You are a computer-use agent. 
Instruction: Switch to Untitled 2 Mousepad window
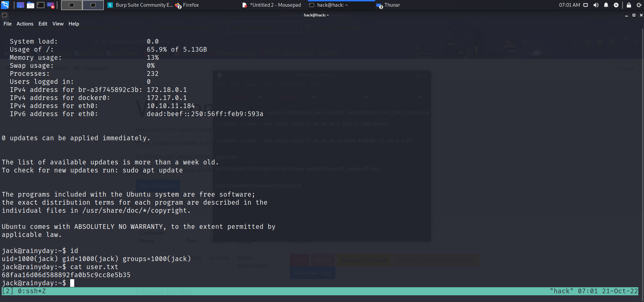[272, 5]
